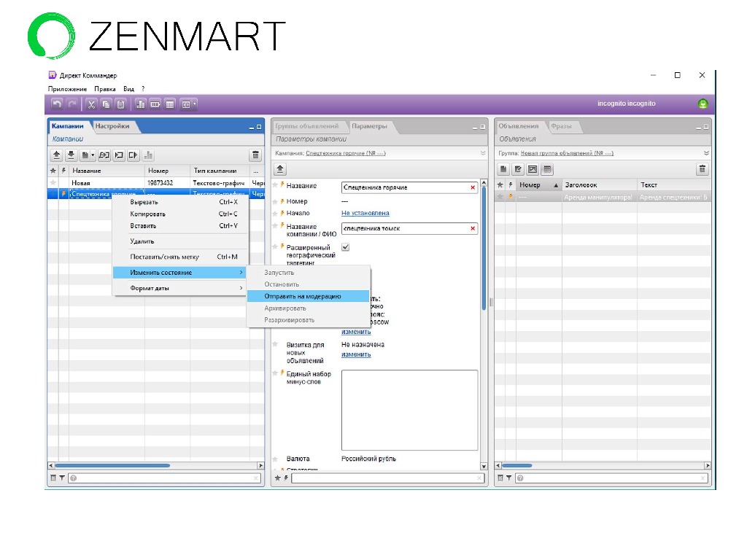Toggle star next to Валюта parameter
This screenshot has height=560, width=747.
coord(275,459)
